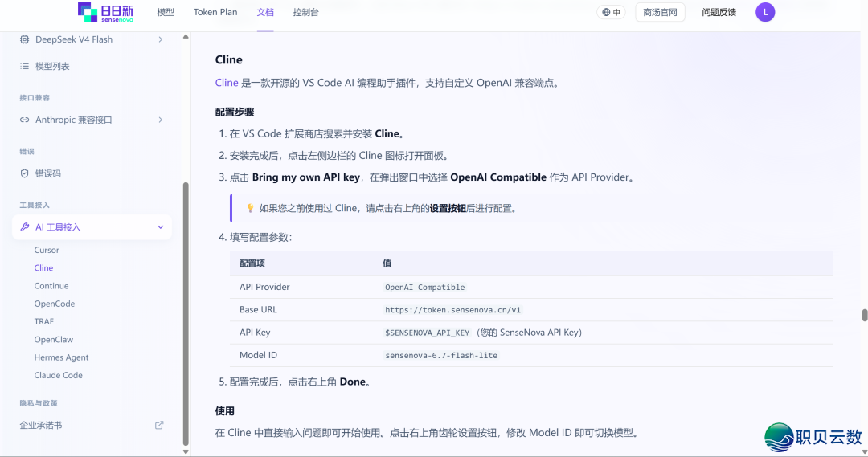Click the Cline section heading
This screenshot has height=457, width=868.
pyautogui.click(x=228, y=59)
